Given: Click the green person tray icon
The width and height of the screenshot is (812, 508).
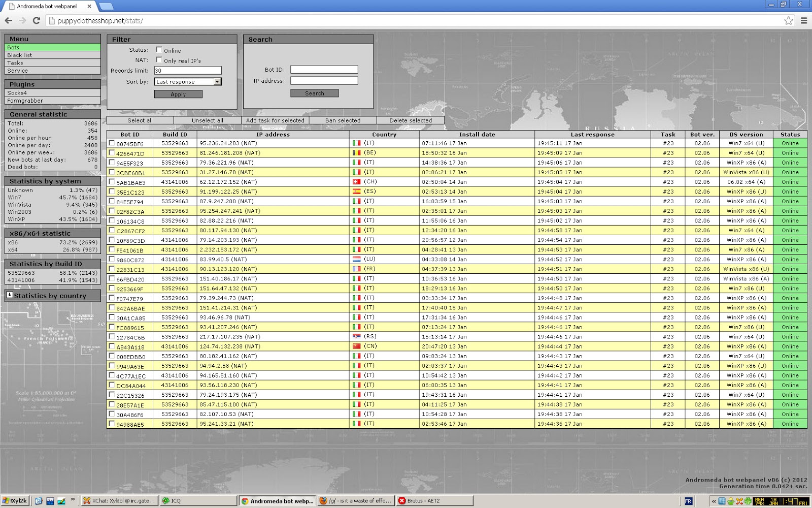Looking at the screenshot, I should (x=730, y=501).
